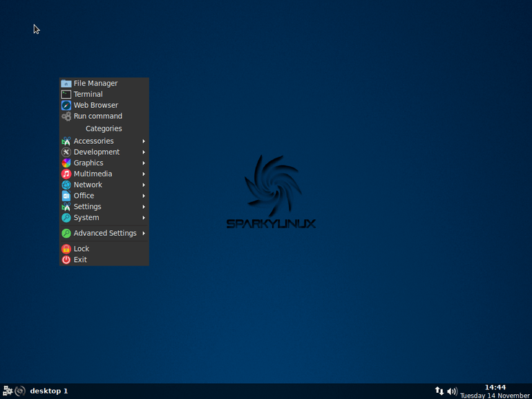Click the desktop 1 workspace label
The width and height of the screenshot is (532, 399).
click(x=49, y=391)
